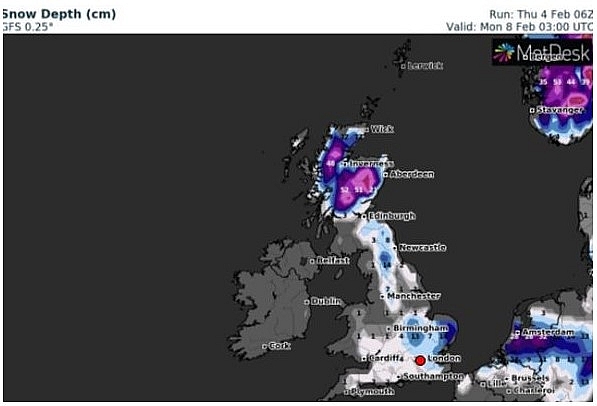This screenshot has width=597, height=406.
Task: Click the Birmingham city label
Action: tap(421, 328)
